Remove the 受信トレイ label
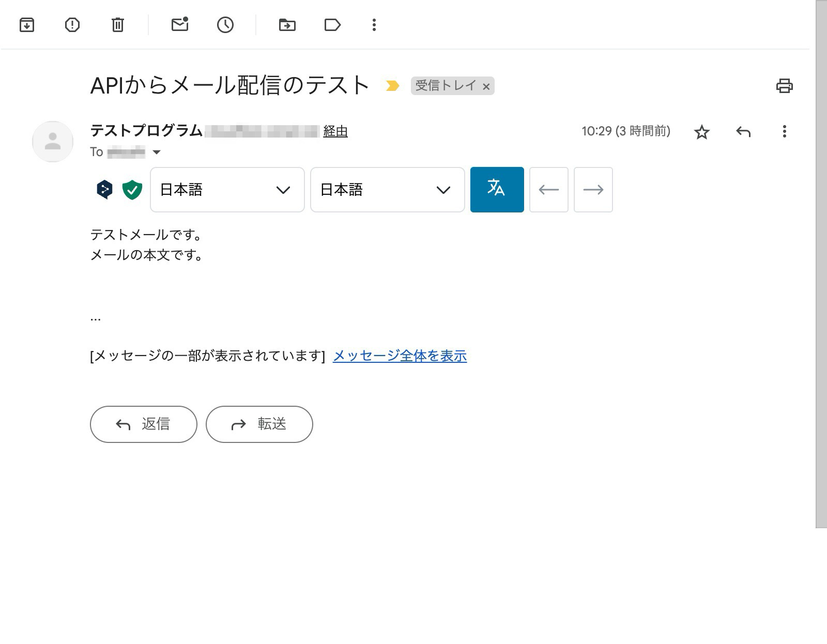The image size is (827, 644). 486,86
